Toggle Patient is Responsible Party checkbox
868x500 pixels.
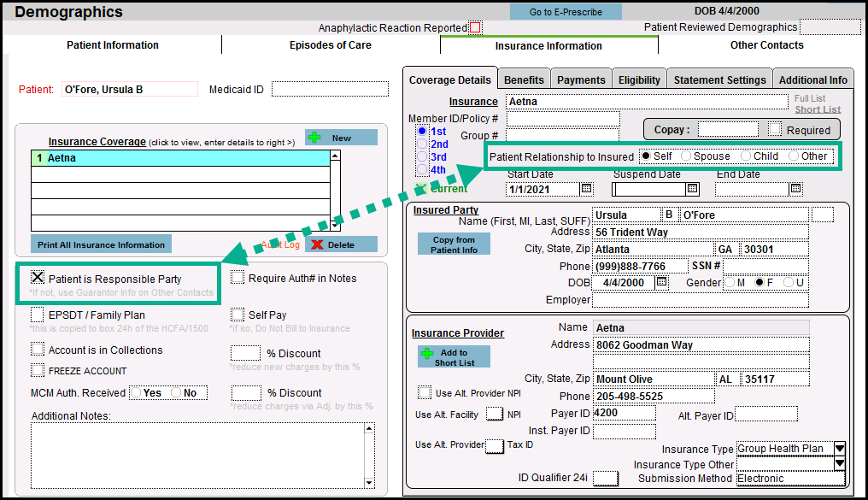(38, 277)
